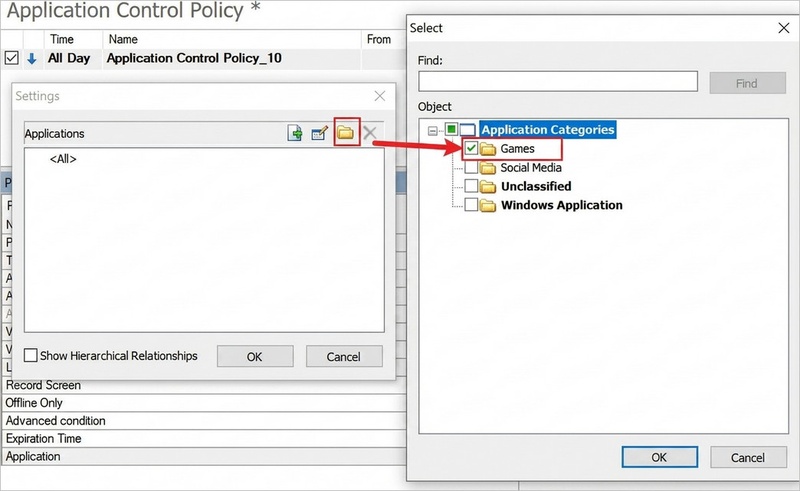Click the Record Screen property row

click(204, 385)
